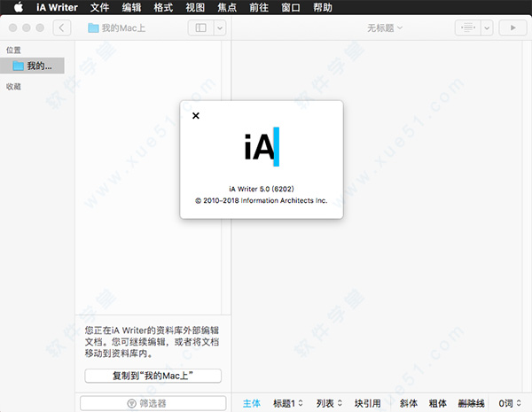Screen dimensions: 532x412
Task: Open the 前往 menu
Action: (x=259, y=7)
